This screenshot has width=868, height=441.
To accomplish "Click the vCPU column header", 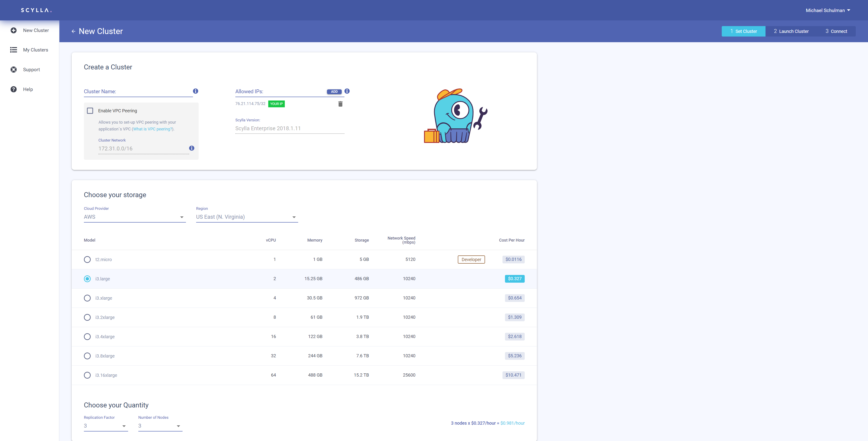I will pyautogui.click(x=271, y=240).
